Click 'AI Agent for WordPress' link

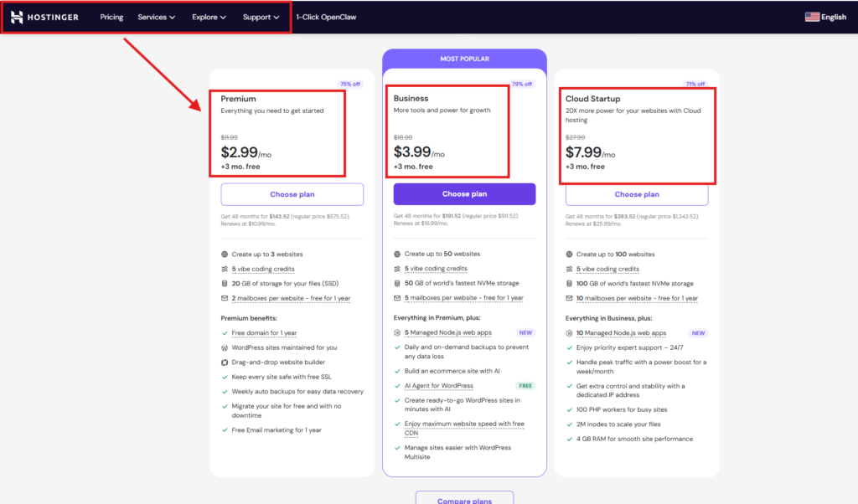pyautogui.click(x=439, y=386)
